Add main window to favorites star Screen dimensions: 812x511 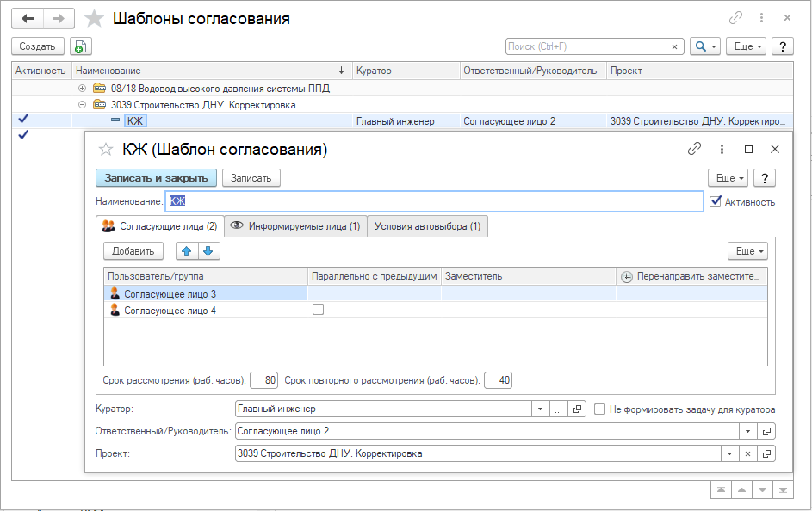(96, 18)
